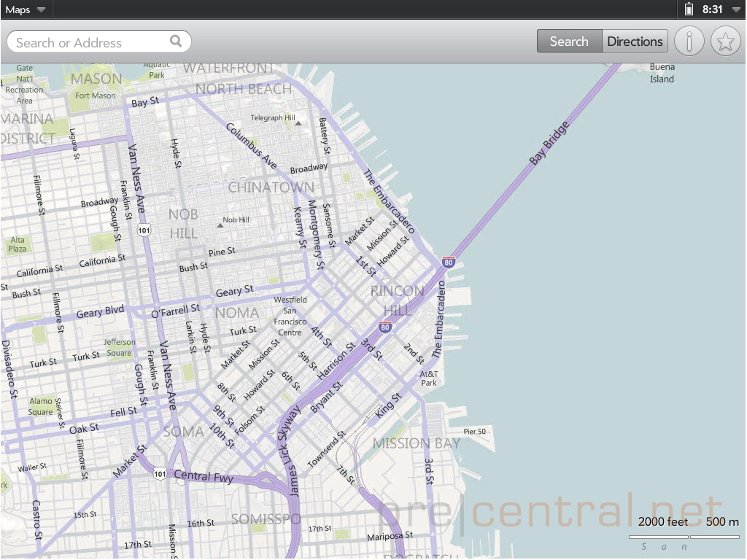This screenshot has height=560, width=747.
Task: Expand the system menu beside the clock
Action: pos(735,9)
